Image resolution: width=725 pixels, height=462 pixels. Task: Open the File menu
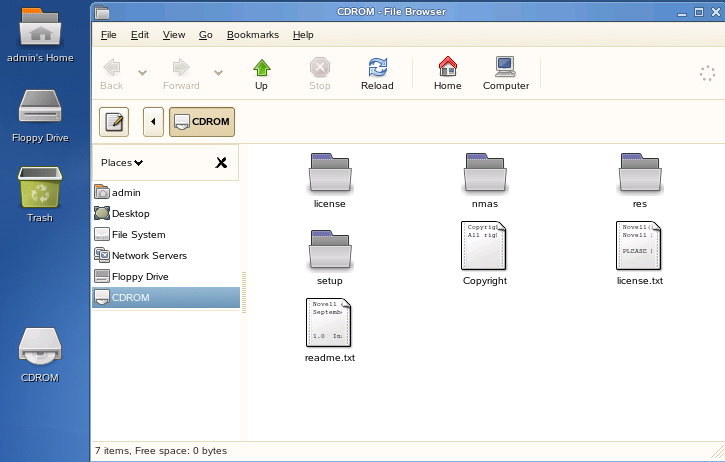click(x=109, y=35)
